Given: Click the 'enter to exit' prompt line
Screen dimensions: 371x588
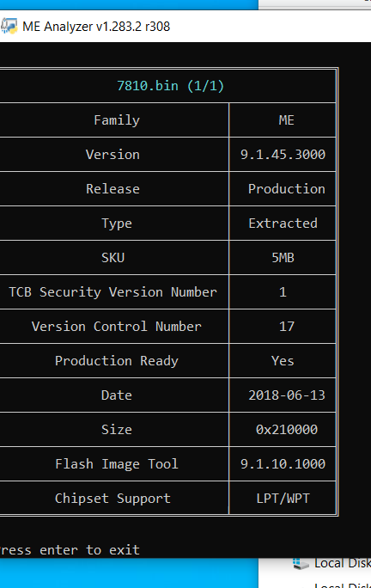Looking at the screenshot, I should point(70,550).
